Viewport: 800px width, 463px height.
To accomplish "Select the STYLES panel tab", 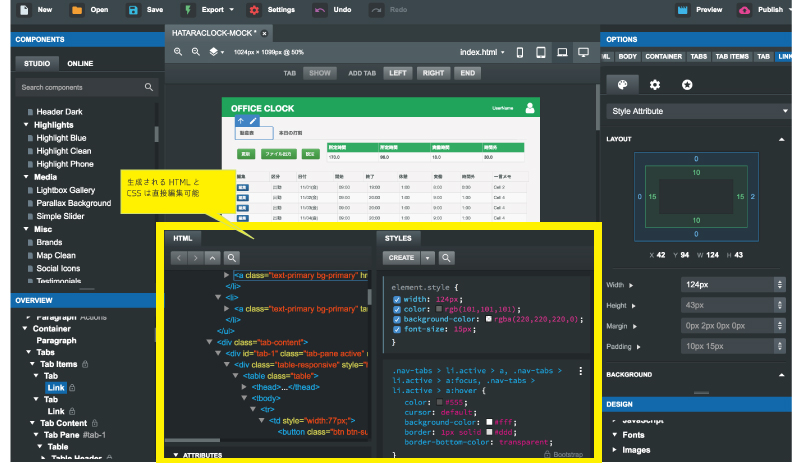I will (398, 239).
